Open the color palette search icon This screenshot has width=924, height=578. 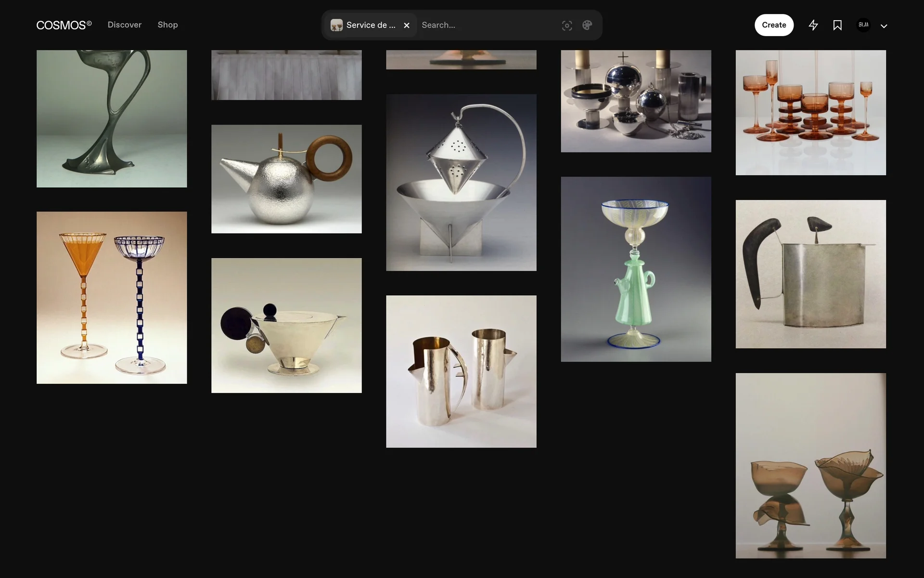[x=587, y=25]
